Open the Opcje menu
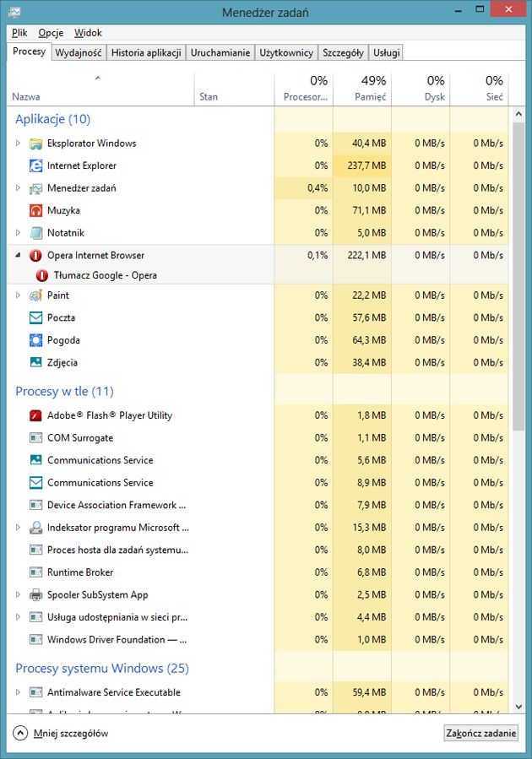532x759 pixels. point(51,32)
